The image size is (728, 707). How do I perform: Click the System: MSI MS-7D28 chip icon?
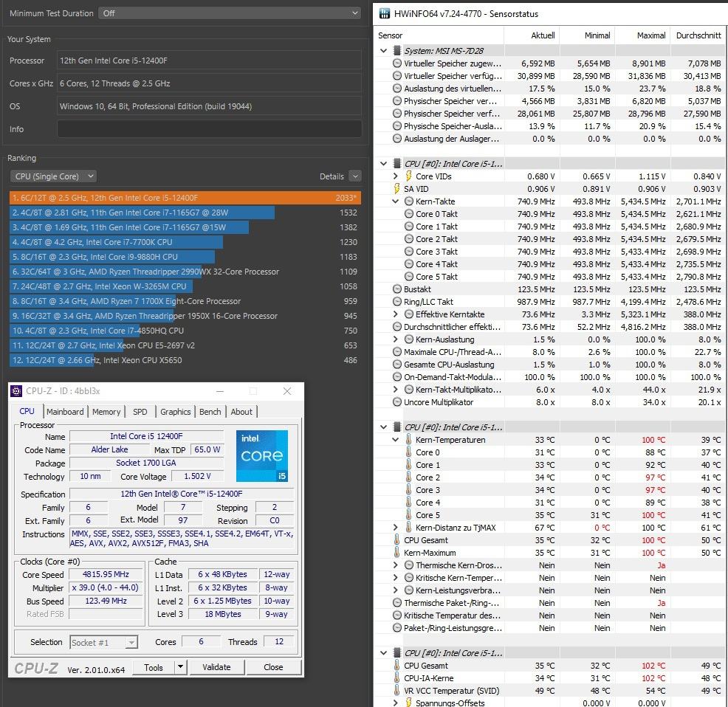397,51
